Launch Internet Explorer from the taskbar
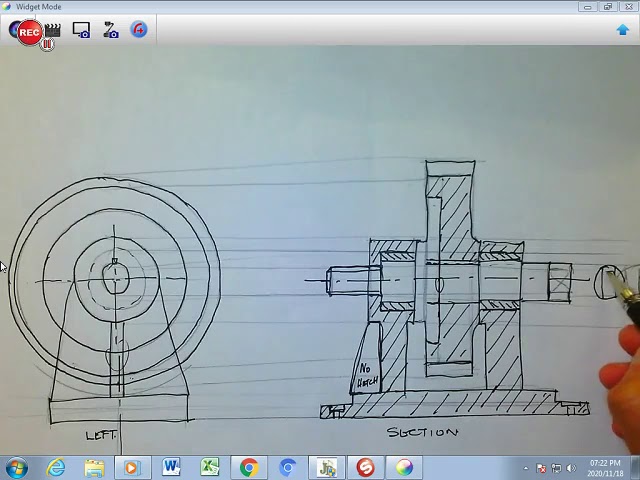This screenshot has width=640, height=480. pyautogui.click(x=56, y=467)
